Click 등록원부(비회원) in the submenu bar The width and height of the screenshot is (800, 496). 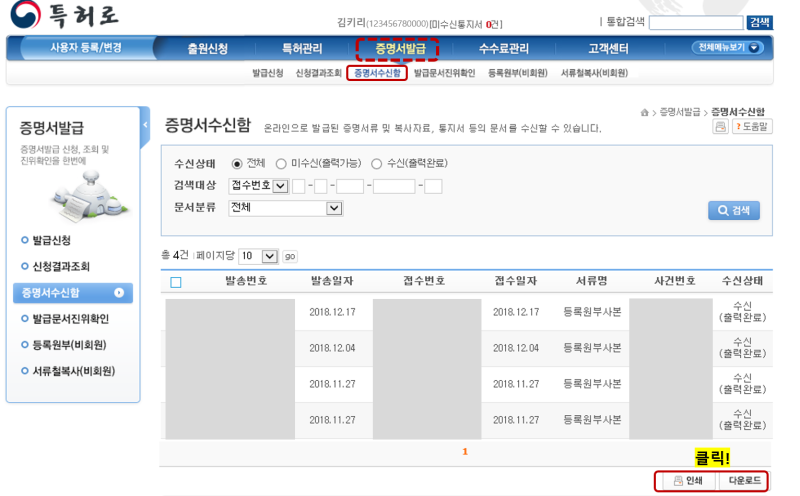tap(518, 73)
